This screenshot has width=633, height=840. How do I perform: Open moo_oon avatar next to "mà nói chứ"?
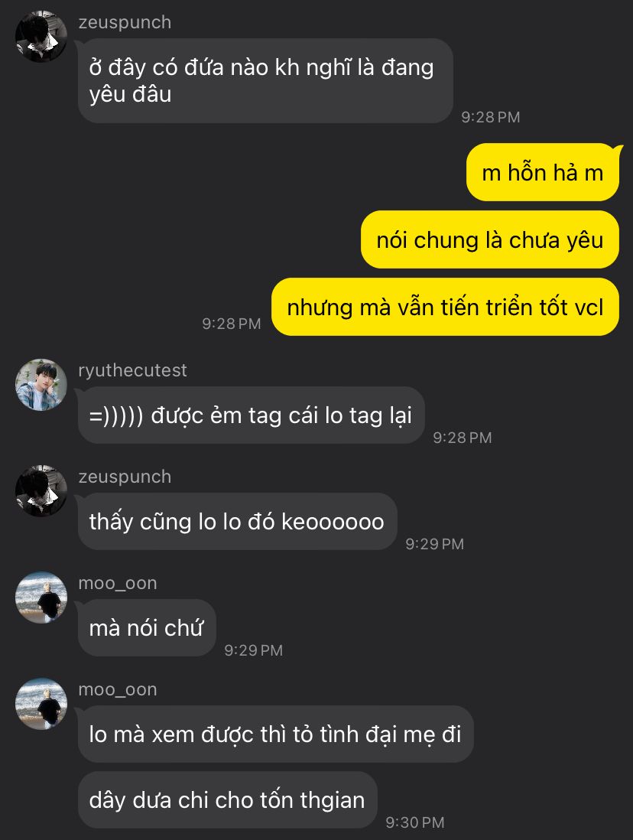pyautogui.click(x=41, y=597)
